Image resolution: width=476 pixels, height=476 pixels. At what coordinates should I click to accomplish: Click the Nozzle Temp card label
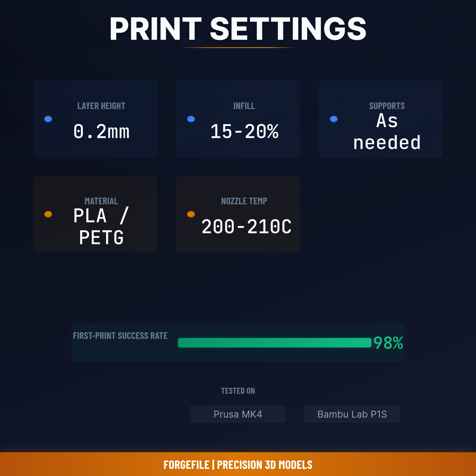click(244, 201)
